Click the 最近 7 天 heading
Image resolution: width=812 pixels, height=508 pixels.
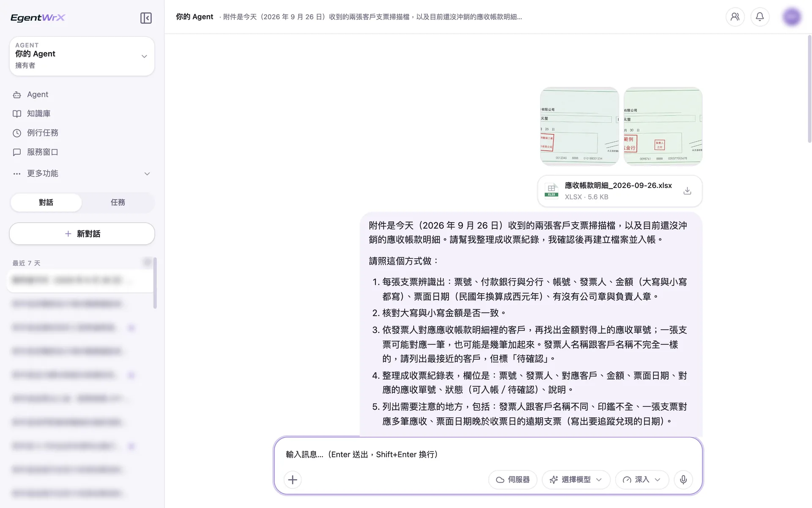[x=26, y=263]
